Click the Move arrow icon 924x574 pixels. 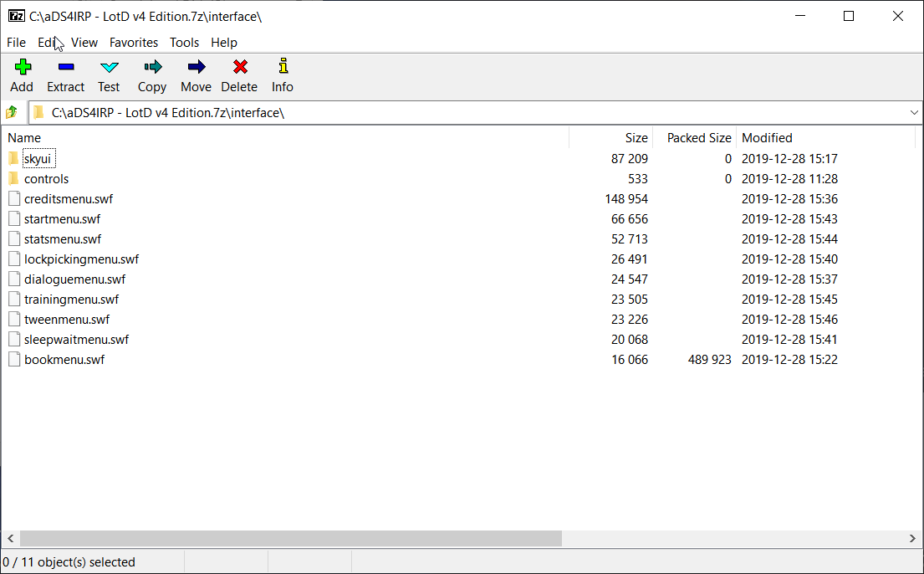click(196, 68)
